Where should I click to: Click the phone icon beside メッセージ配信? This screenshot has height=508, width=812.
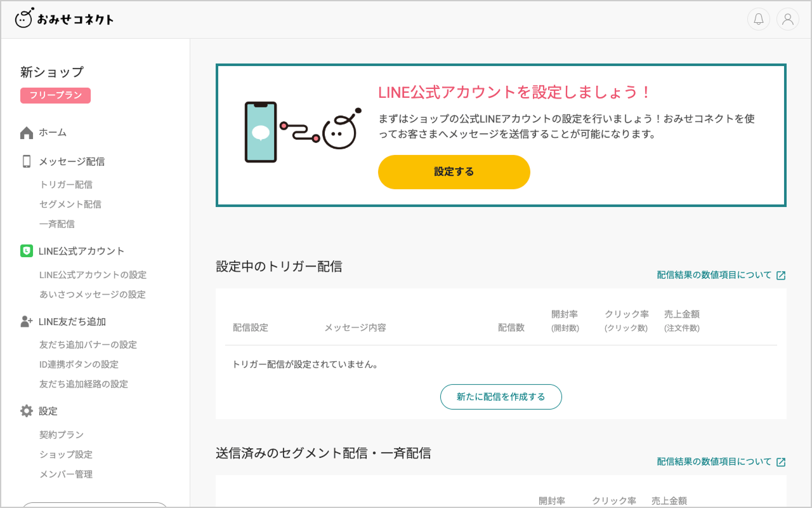27,161
